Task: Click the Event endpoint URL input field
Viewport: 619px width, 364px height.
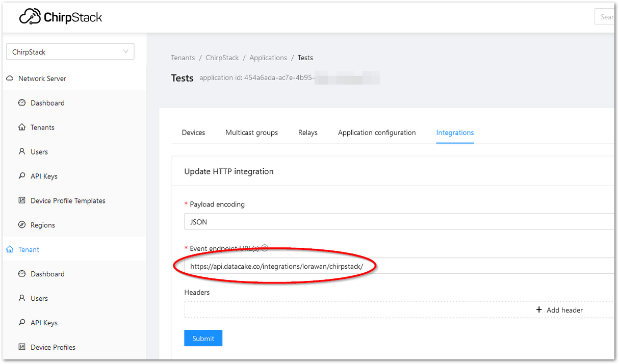Action: coord(399,266)
